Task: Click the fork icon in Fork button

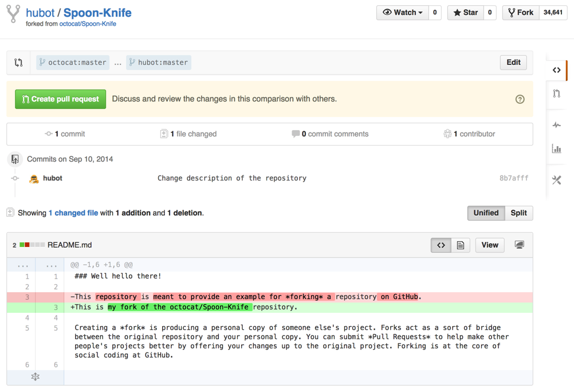Action: click(x=512, y=13)
